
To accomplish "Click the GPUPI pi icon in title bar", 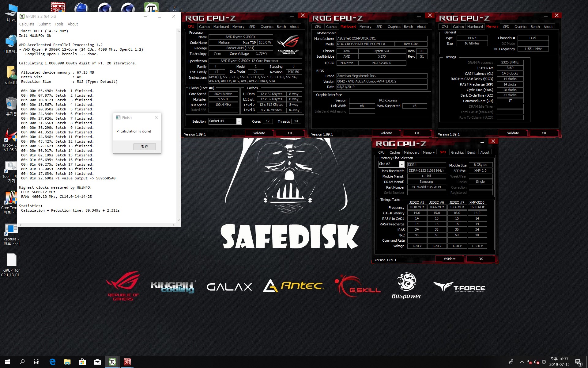I will pos(22,16).
